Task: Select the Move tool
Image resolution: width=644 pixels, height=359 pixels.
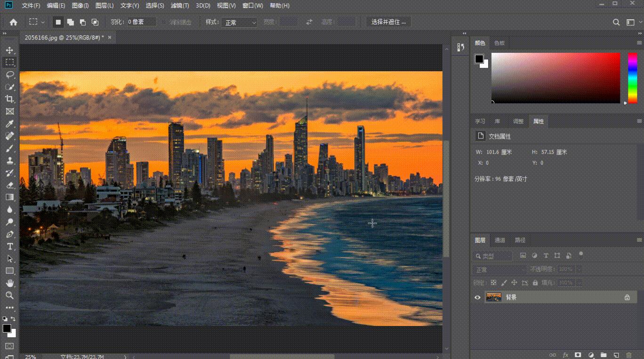Action: tap(9, 50)
